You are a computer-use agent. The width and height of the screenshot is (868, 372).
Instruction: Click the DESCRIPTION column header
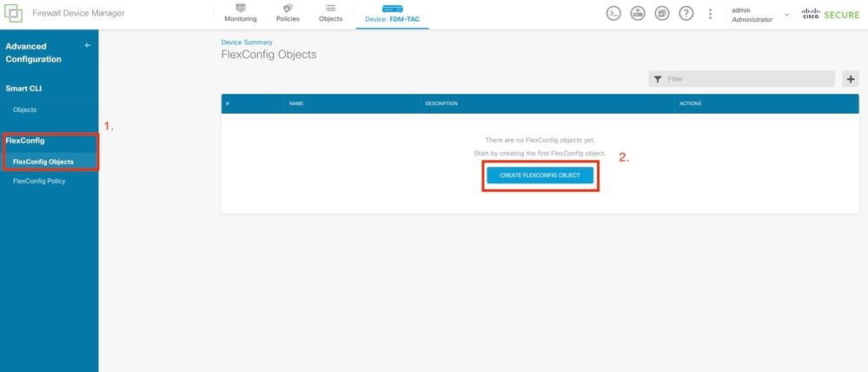(x=441, y=104)
